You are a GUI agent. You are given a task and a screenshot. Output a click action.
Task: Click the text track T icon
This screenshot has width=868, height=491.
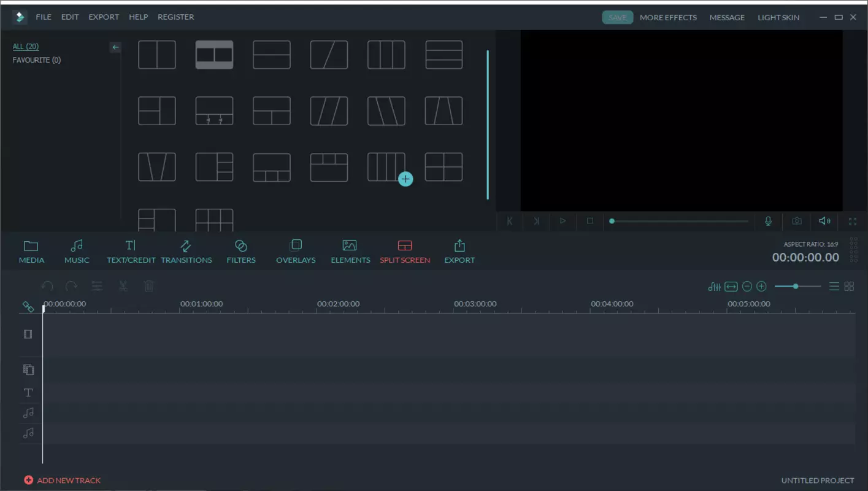(28, 393)
